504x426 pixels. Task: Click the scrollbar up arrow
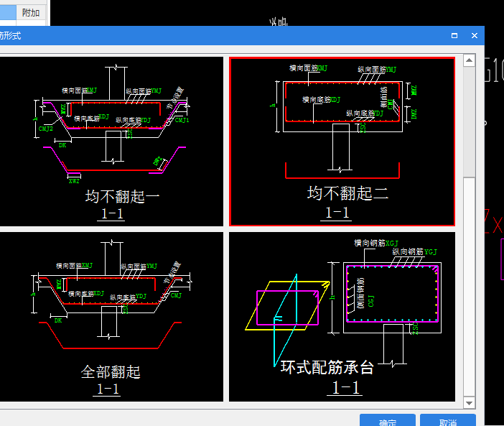tap(470, 60)
